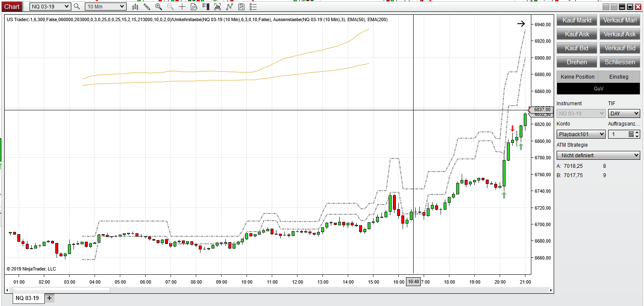644x306 pixels.
Task: Click the A: 7018,25 ask price
Action: [x=572, y=166]
